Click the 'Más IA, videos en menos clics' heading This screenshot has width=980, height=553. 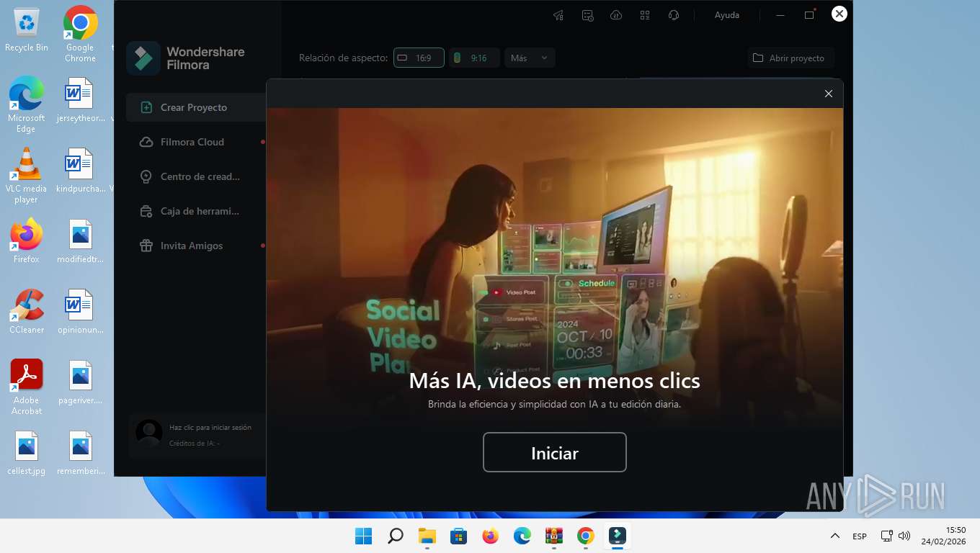tap(555, 380)
